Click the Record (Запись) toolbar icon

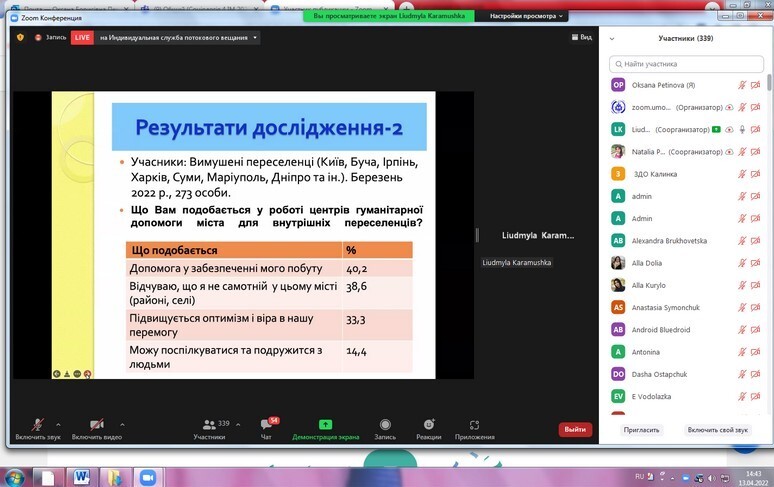(385, 424)
